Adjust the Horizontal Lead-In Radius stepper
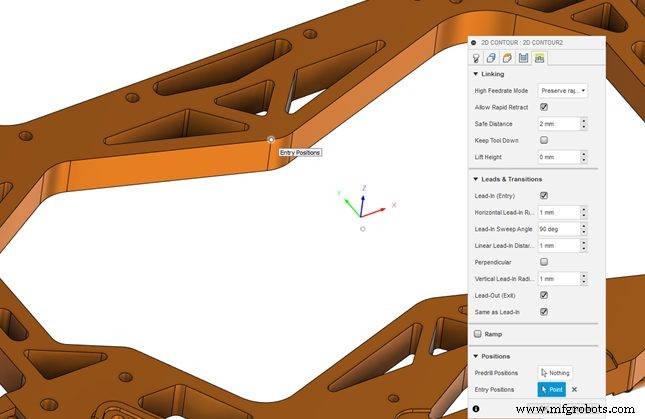 tap(584, 212)
